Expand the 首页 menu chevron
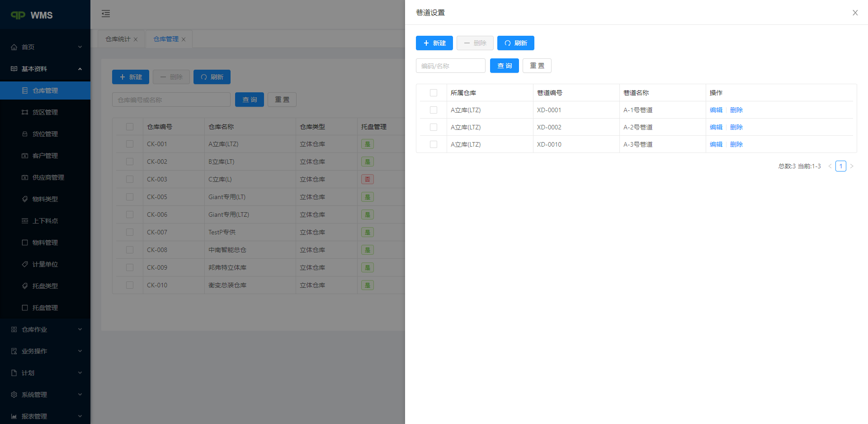This screenshot has height=424, width=868. (x=80, y=47)
